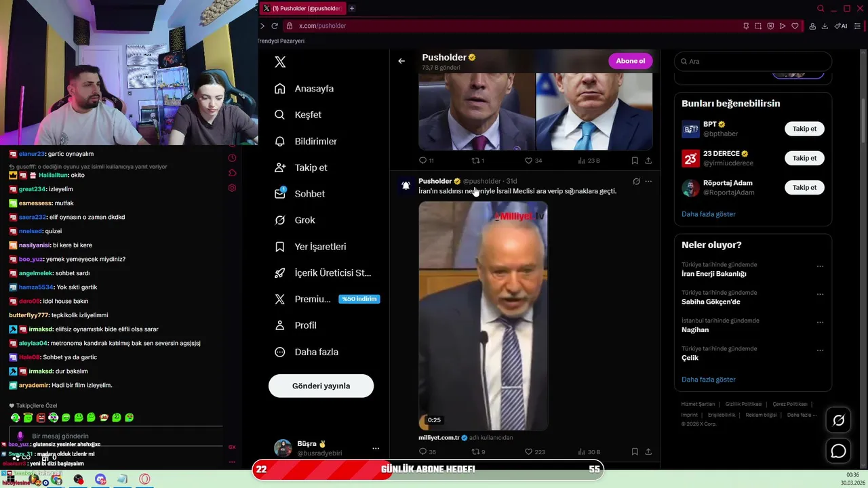Repost the tweet with 1 repost
The height and width of the screenshot is (488, 868).
tap(477, 161)
